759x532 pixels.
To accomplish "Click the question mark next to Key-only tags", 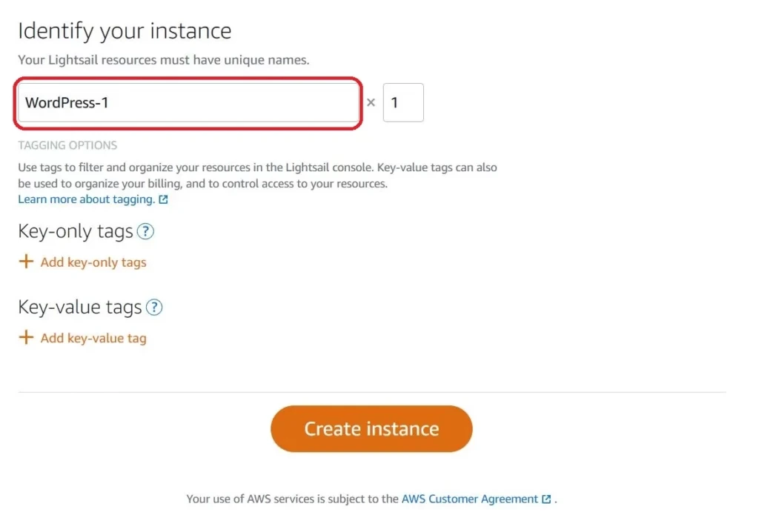I will tap(146, 232).
